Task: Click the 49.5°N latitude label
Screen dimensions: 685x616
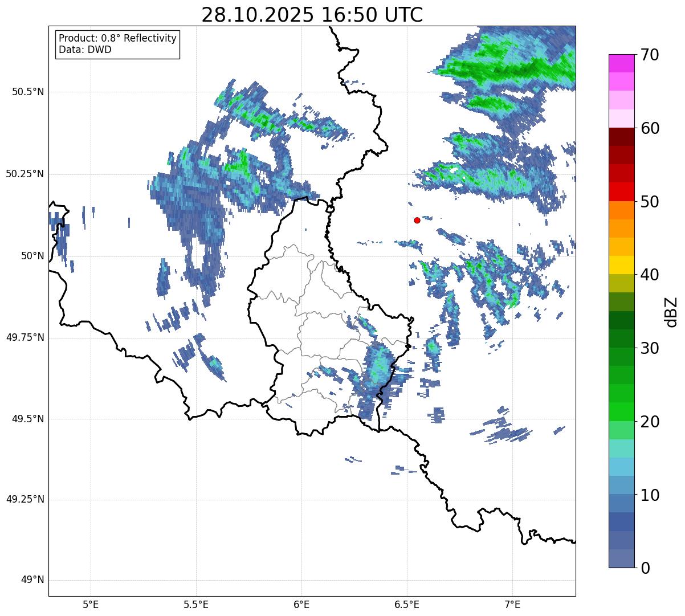Action: click(x=28, y=419)
